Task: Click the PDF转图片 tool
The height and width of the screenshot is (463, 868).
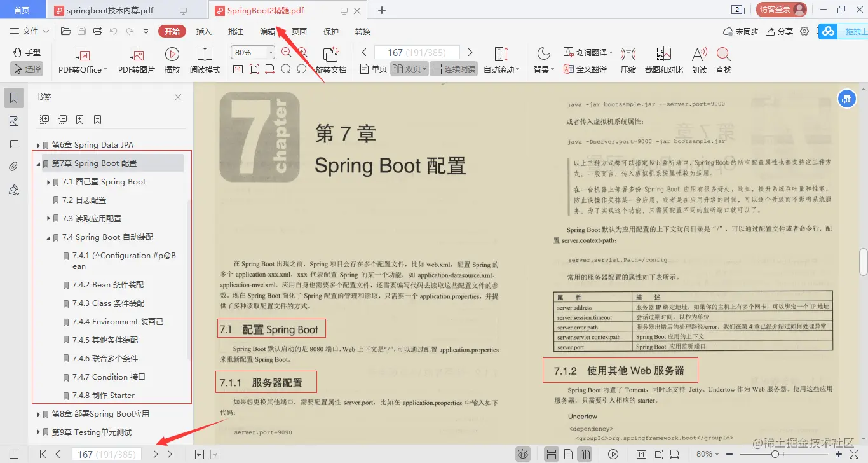Action: (136, 60)
